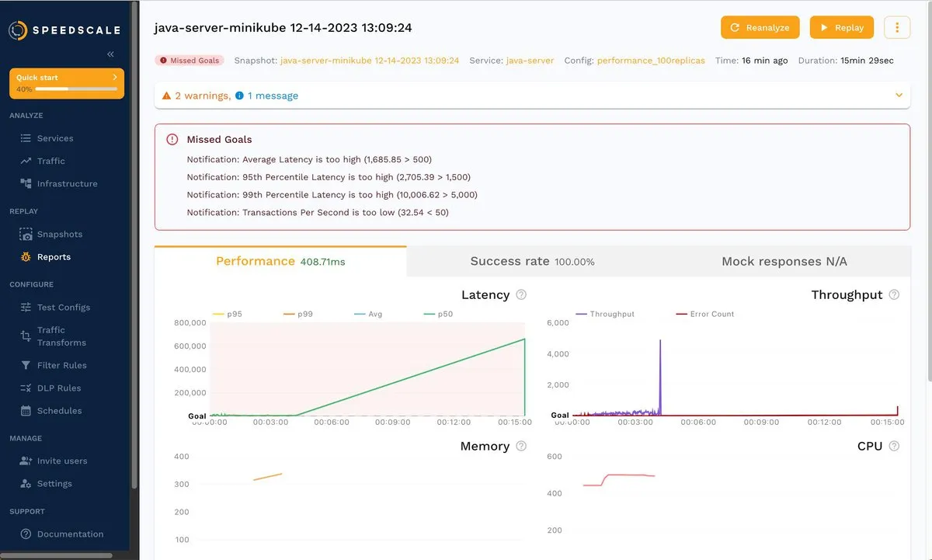Click the Reanalyze button
The width and height of the screenshot is (932, 560).
pyautogui.click(x=760, y=27)
